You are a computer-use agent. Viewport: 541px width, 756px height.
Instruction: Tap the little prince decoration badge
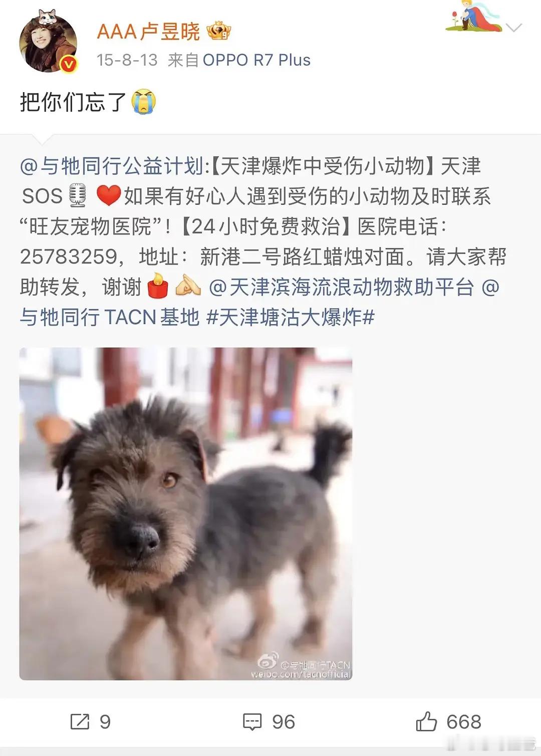coord(473,17)
